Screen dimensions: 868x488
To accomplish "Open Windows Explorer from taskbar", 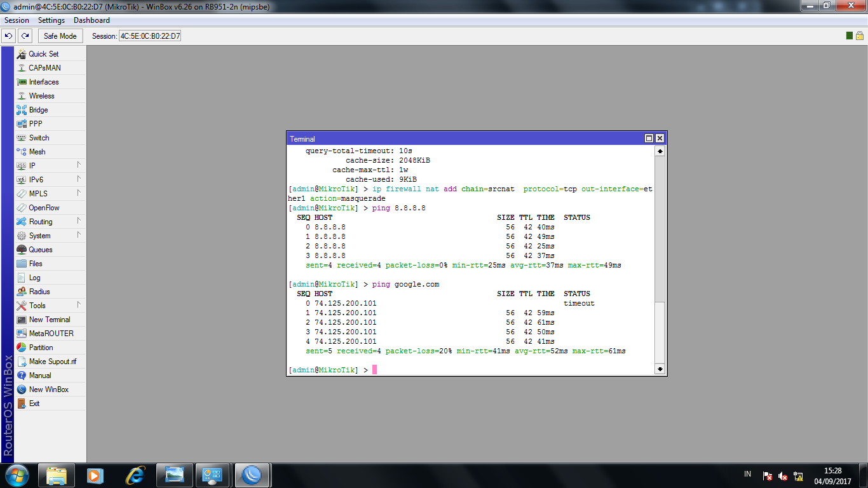I will point(57,475).
